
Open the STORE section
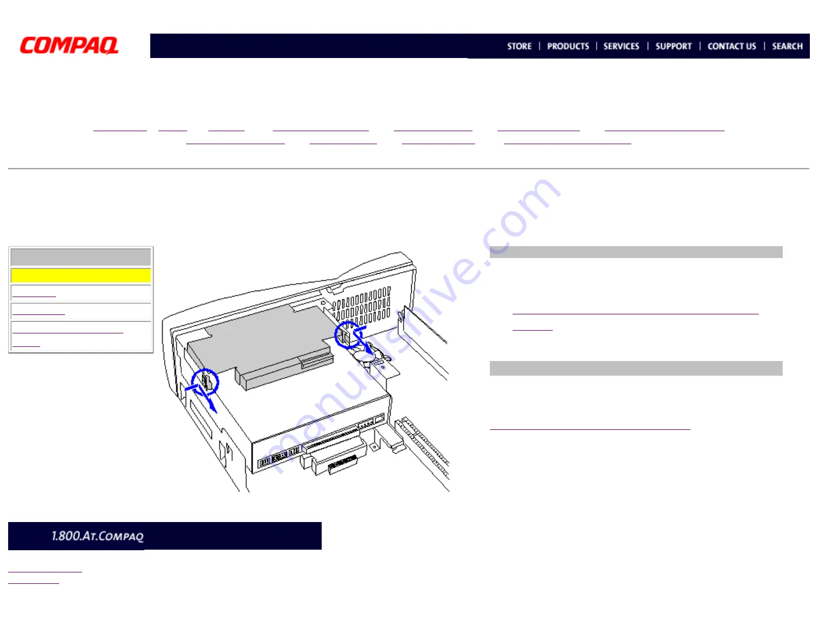point(519,47)
